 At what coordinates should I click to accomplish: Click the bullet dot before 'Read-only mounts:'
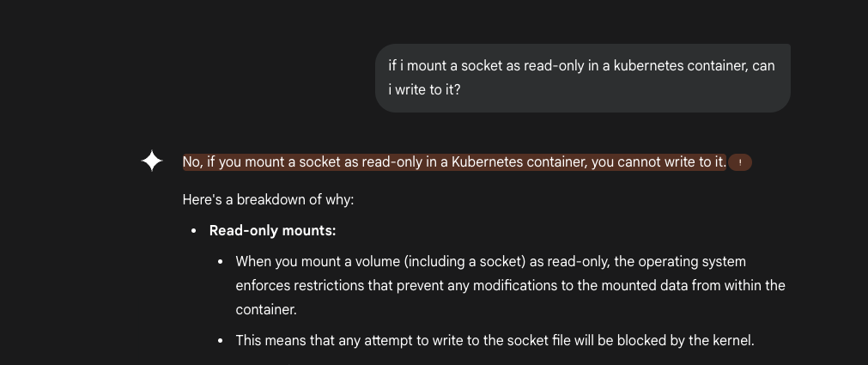pyautogui.click(x=193, y=231)
